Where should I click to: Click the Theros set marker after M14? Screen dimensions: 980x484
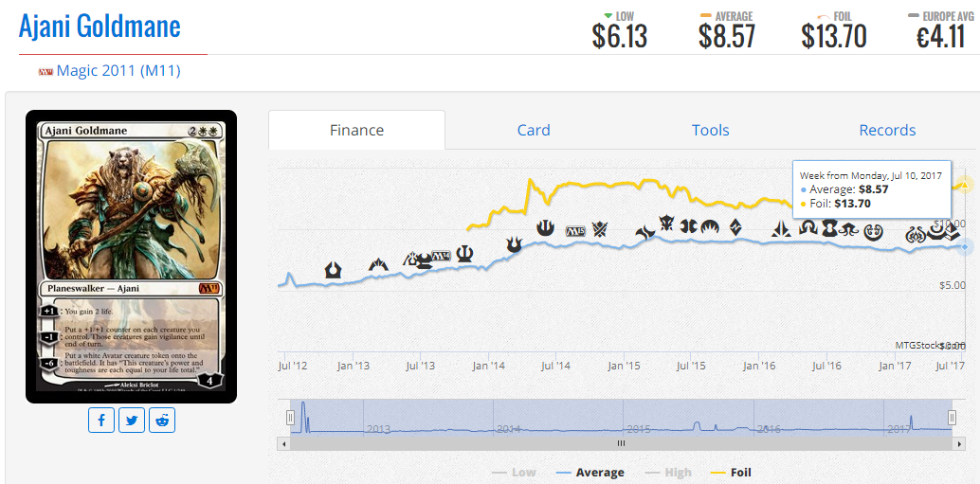click(465, 254)
